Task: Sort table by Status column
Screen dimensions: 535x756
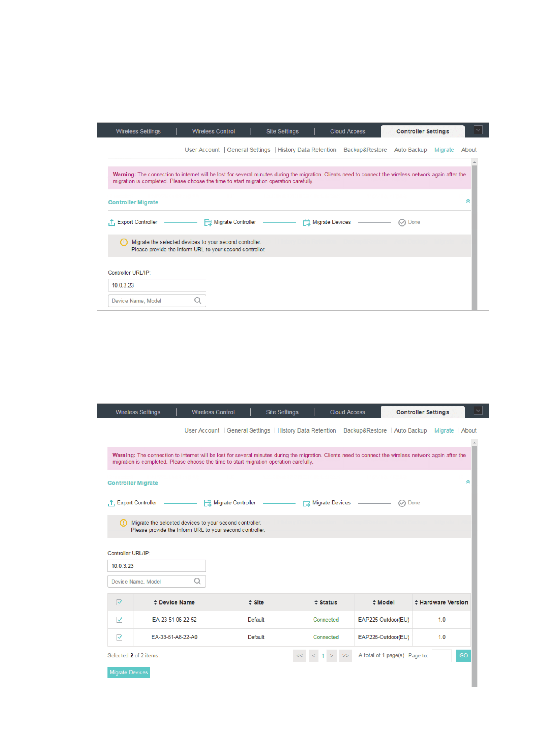Action: (326, 602)
